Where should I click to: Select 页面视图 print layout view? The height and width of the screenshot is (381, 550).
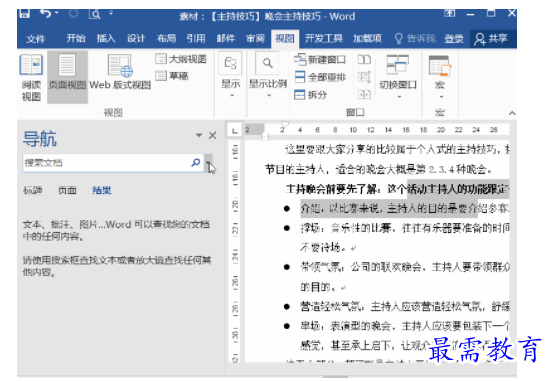point(67,76)
